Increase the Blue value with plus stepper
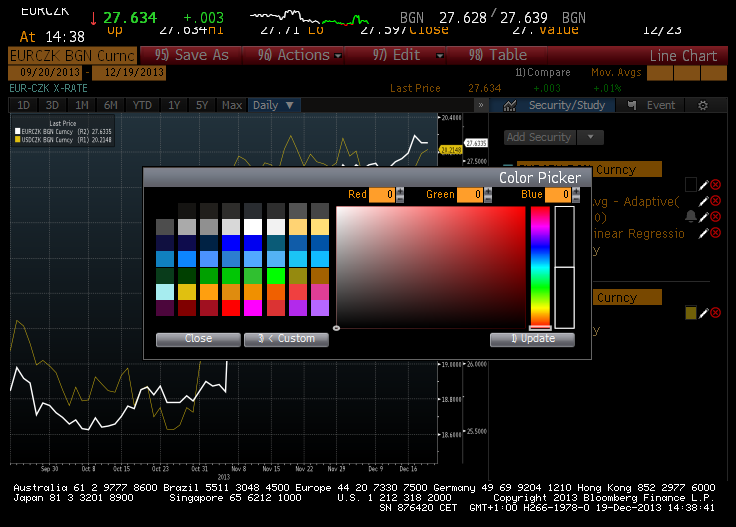 (x=576, y=191)
